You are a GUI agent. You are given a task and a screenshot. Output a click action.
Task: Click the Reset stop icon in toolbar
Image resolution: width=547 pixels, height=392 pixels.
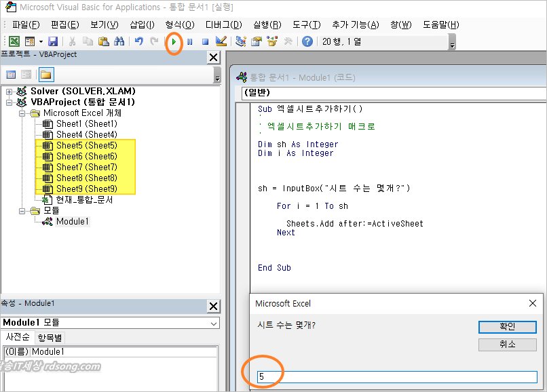(204, 42)
